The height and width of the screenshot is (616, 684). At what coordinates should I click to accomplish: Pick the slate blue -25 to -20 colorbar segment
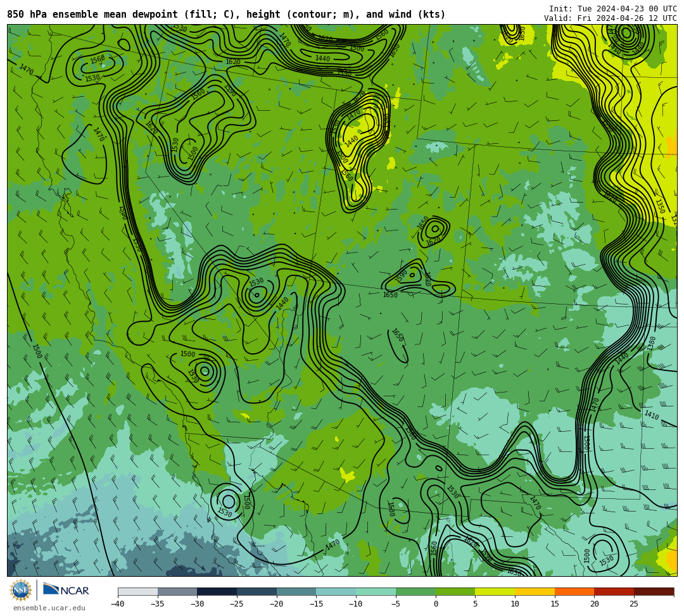click(x=257, y=591)
